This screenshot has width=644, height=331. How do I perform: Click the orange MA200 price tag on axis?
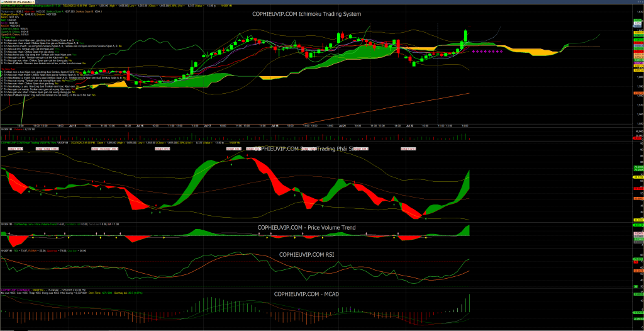pos(639,93)
